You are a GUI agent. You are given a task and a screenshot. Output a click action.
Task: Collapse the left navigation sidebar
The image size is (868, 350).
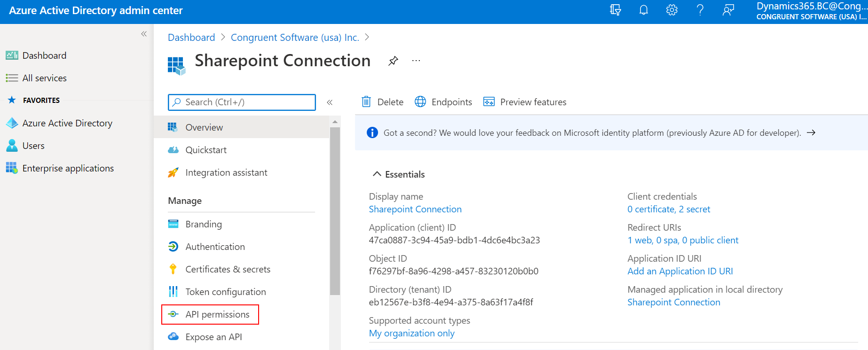(x=144, y=34)
